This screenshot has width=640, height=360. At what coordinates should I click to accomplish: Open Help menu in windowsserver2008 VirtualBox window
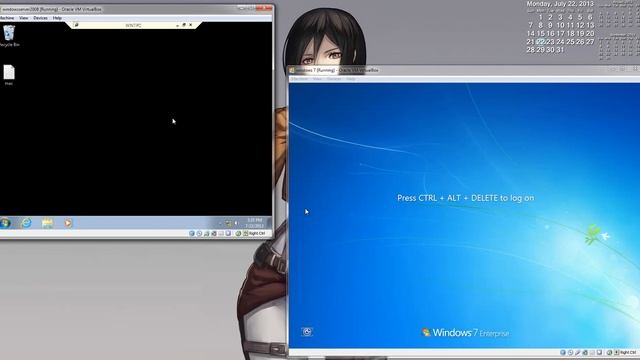click(x=57, y=18)
